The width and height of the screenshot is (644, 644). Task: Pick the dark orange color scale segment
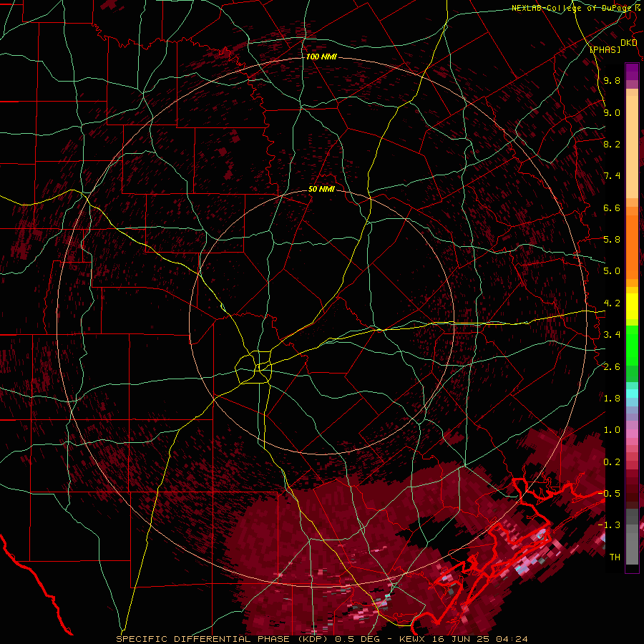632,246
